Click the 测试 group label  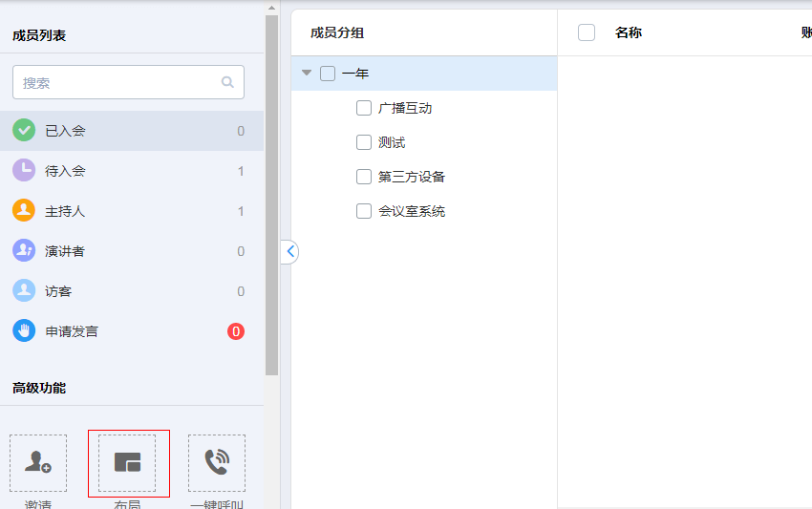pos(392,142)
